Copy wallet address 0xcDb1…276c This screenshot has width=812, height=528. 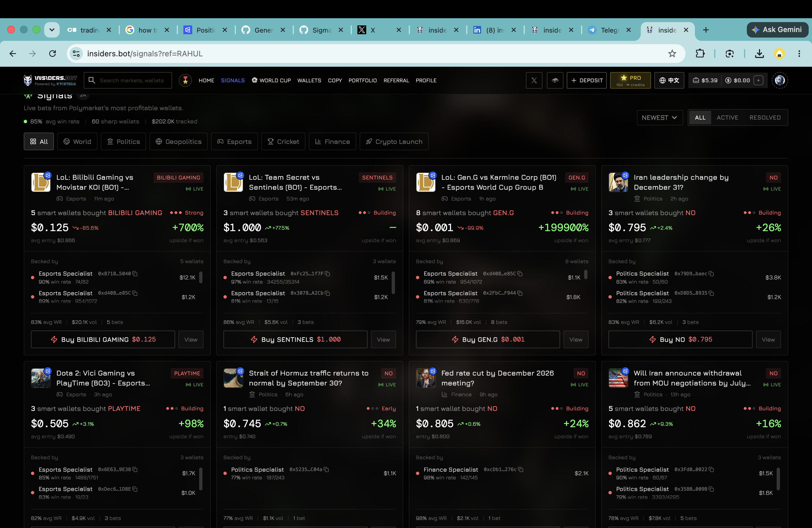pyautogui.click(x=521, y=469)
